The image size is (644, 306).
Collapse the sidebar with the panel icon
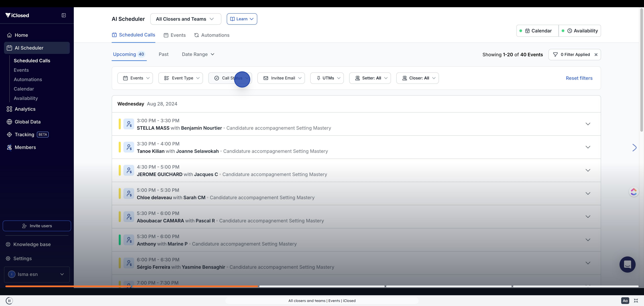(64, 15)
